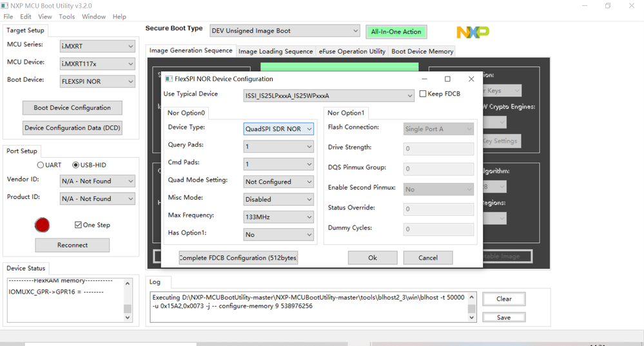Open the Boot Device dropdown
The width and height of the screenshot is (644, 346).
(x=97, y=82)
